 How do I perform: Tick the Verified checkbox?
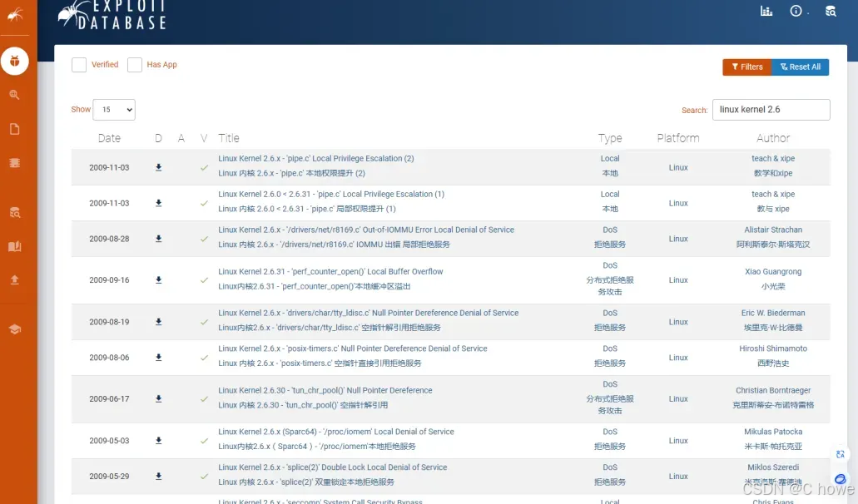[79, 65]
